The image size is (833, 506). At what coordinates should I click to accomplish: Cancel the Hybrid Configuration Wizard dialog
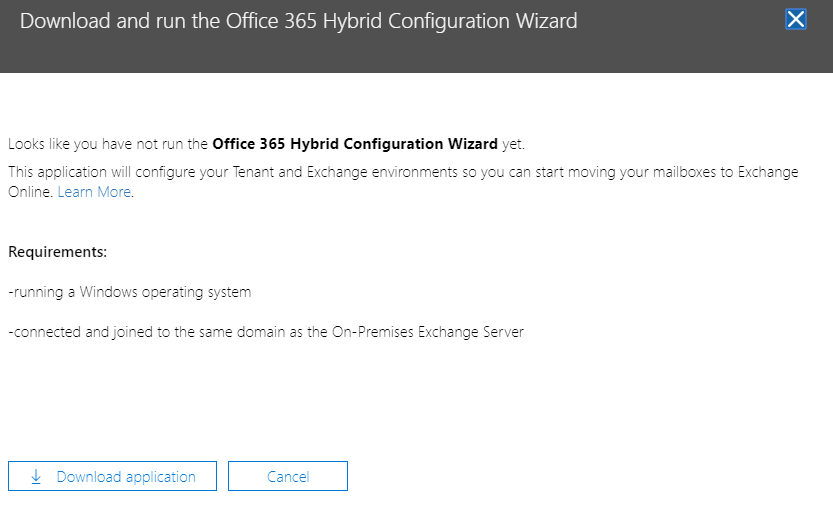(x=288, y=477)
